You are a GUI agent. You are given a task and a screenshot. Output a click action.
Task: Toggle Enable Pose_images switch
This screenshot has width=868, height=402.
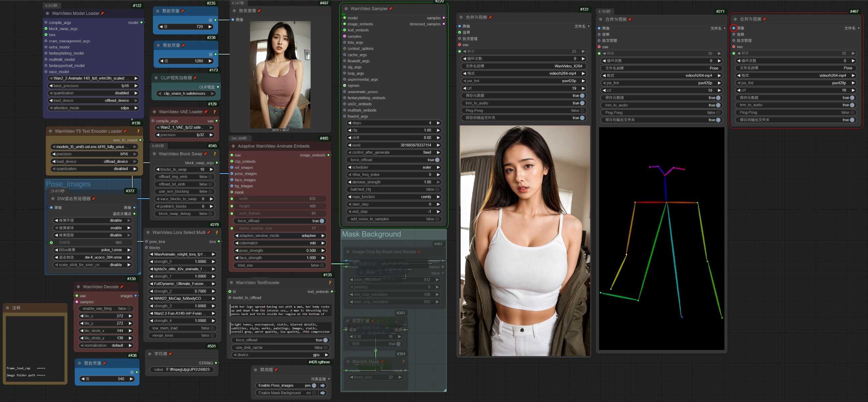314,386
